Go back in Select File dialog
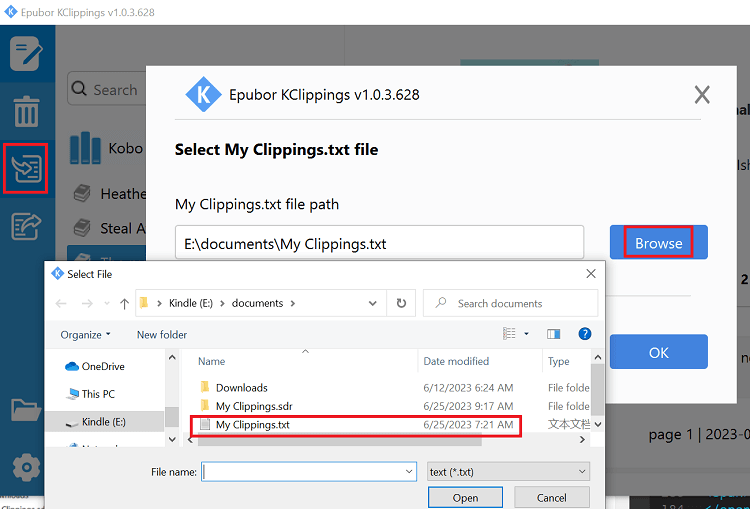Viewport: 750px width, 509px height. (61, 303)
